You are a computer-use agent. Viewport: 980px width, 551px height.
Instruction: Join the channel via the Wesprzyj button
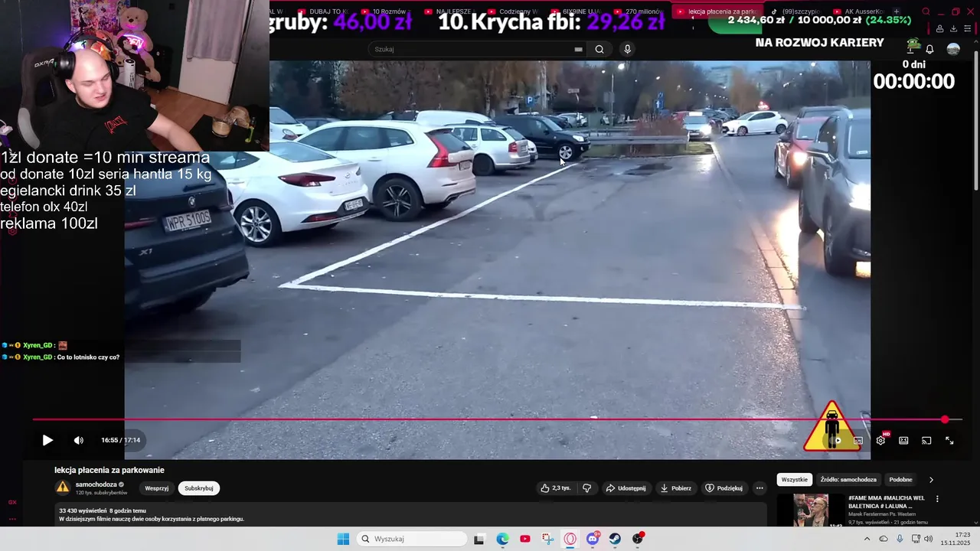tap(156, 488)
